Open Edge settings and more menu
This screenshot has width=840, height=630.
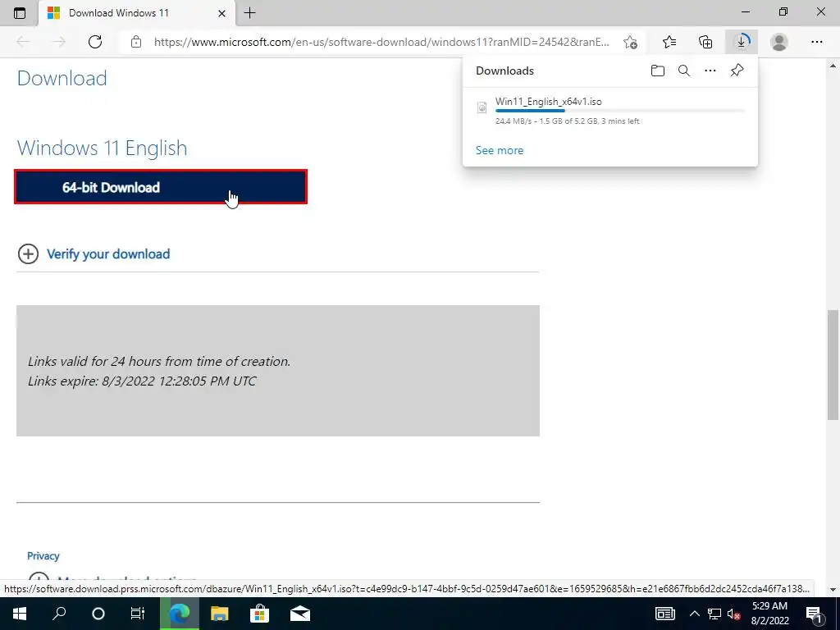[x=816, y=42]
